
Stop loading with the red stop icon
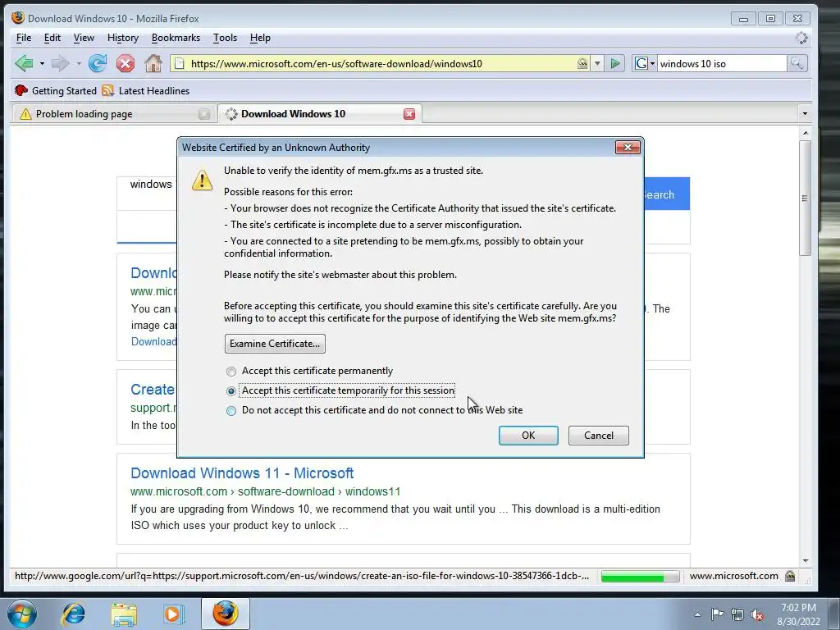(126, 64)
